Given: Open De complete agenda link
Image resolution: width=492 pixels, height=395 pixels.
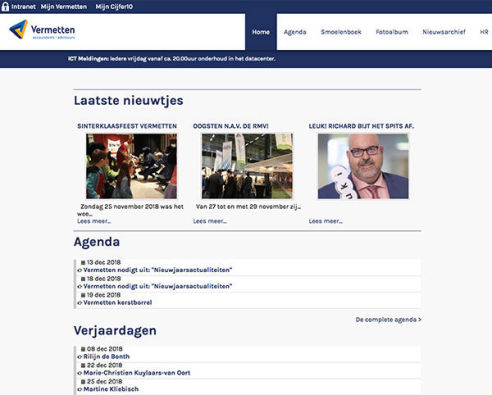Looking at the screenshot, I should click(388, 320).
